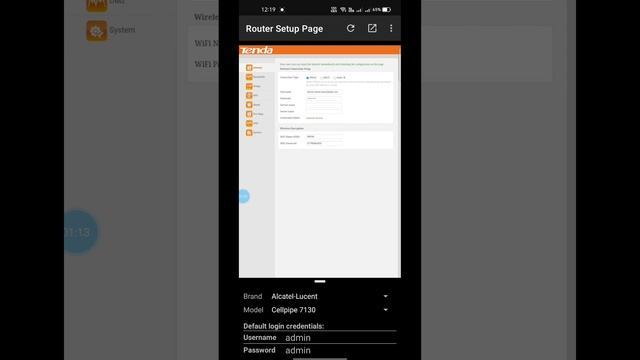
Task: Click the WiFi Name input field
Action: pos(324,137)
